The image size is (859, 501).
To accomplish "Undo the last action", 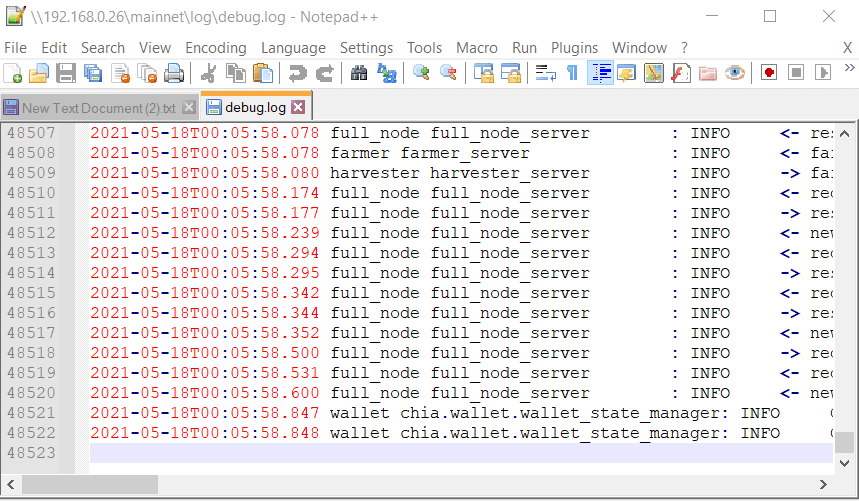I will tap(297, 72).
